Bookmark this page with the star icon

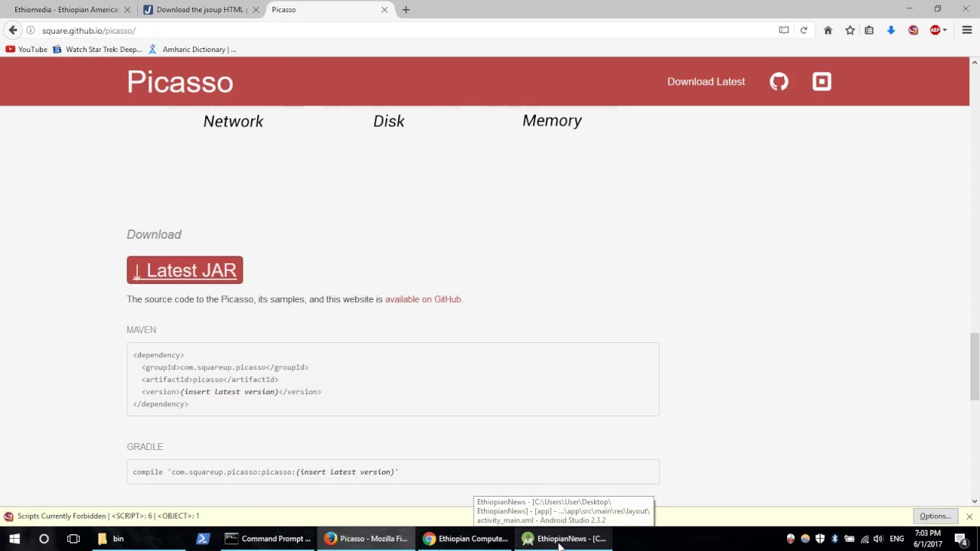point(850,31)
